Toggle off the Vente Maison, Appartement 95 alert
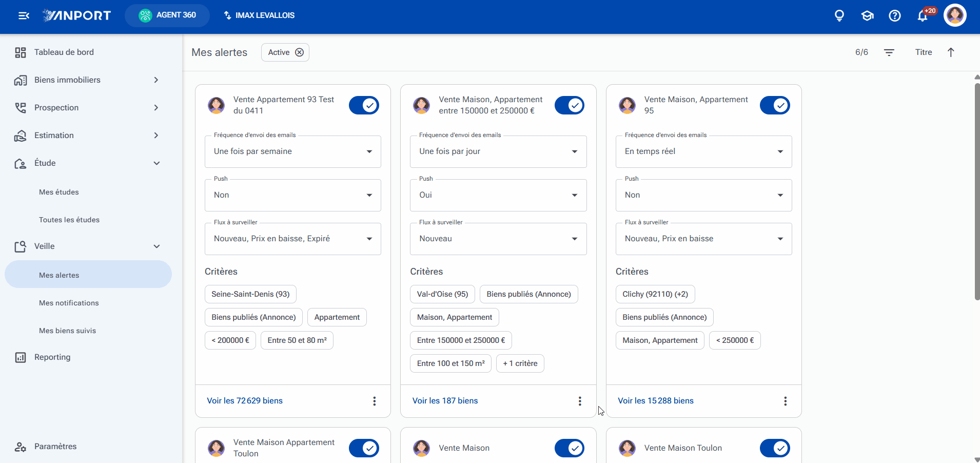 tap(775, 105)
